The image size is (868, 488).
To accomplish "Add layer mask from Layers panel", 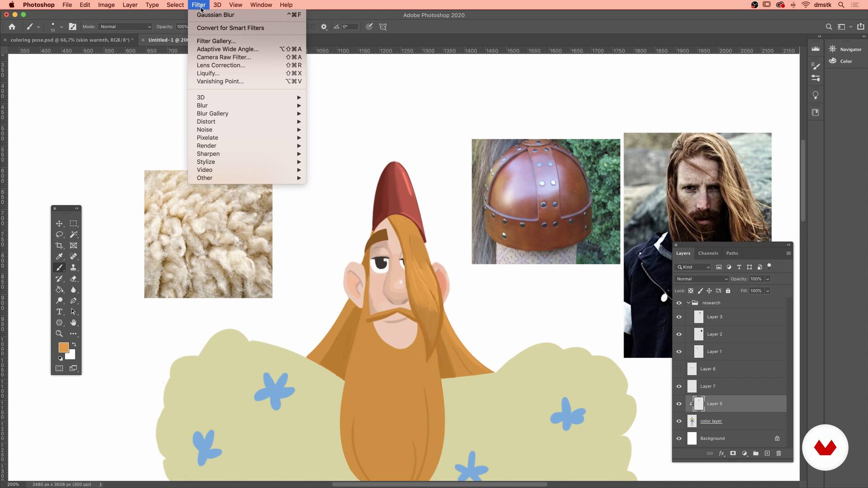I will point(733,453).
